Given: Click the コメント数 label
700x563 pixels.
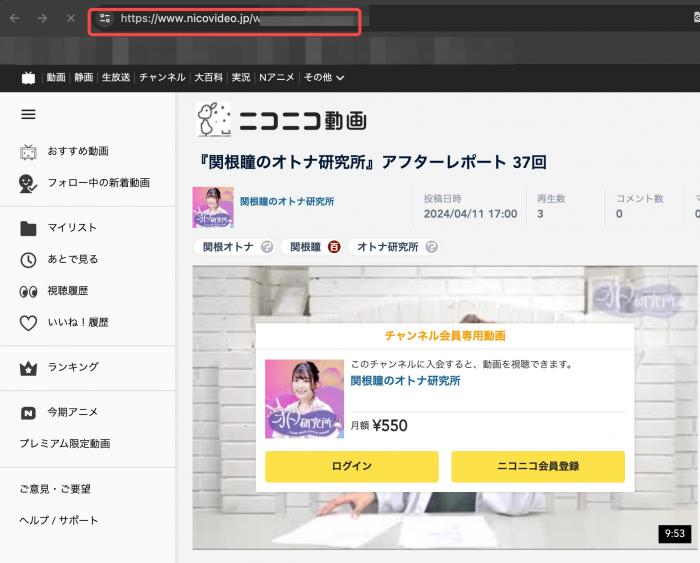Looking at the screenshot, I should [x=640, y=199].
